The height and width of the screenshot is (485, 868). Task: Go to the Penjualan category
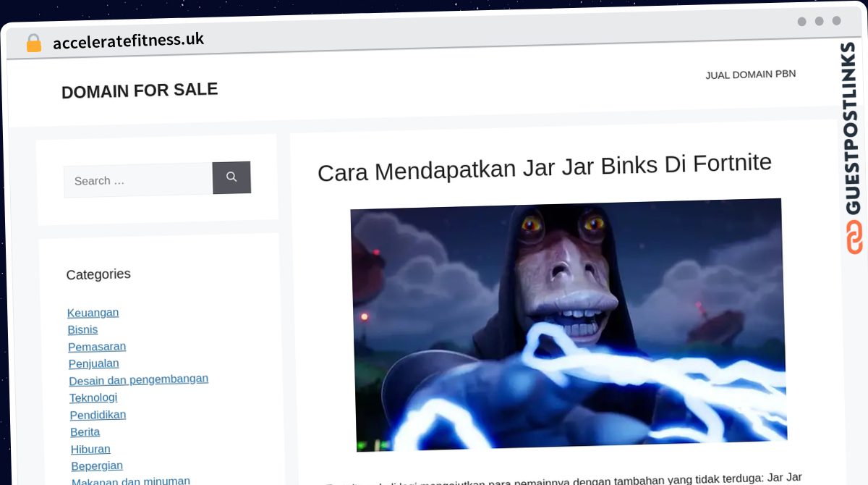(x=93, y=363)
